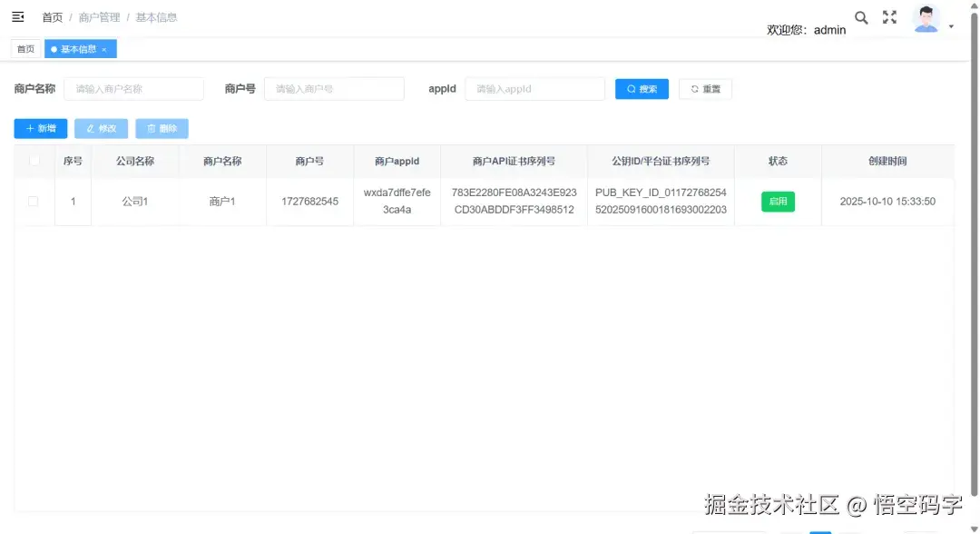The image size is (980, 534).
Task: Click the 商户API证书序列号 column header
Action: pyautogui.click(x=514, y=162)
